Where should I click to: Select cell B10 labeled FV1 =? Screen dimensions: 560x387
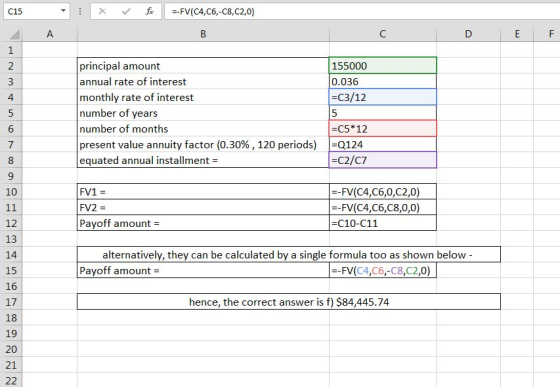coord(203,192)
